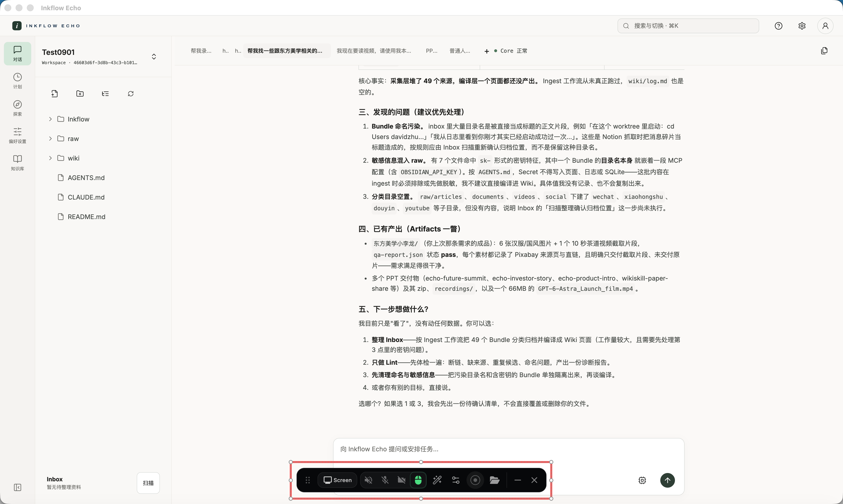Start recording with the record button
Screen dimensions: 843x504
click(475, 480)
